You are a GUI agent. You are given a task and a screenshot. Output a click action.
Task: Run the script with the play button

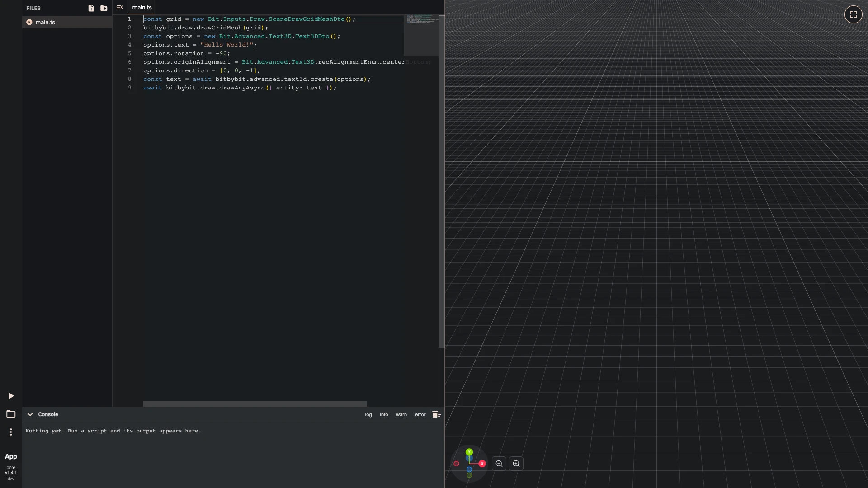pyautogui.click(x=11, y=396)
